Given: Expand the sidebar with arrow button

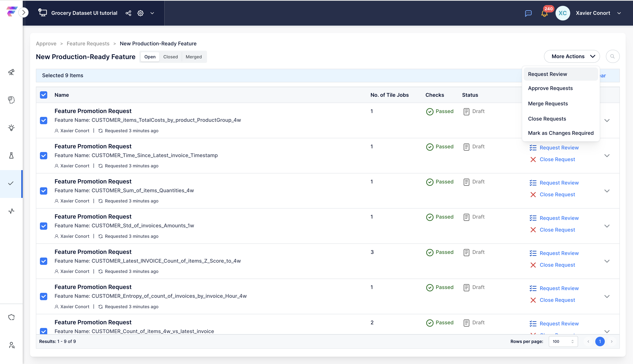Looking at the screenshot, I should pos(23,12).
